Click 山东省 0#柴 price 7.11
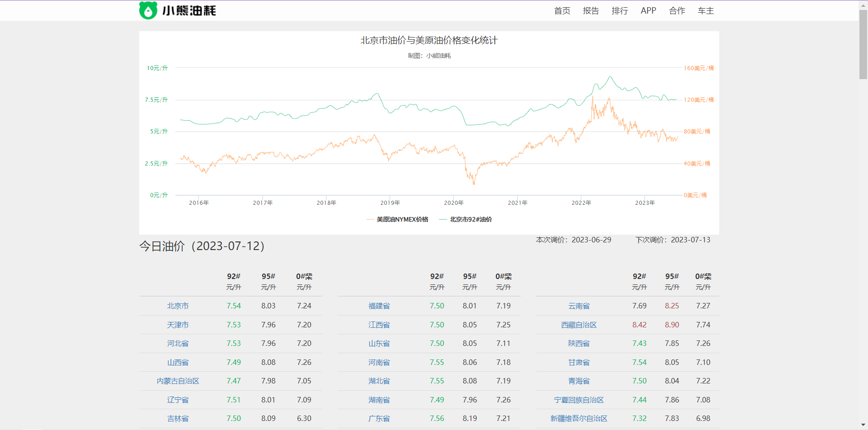 [x=503, y=343]
